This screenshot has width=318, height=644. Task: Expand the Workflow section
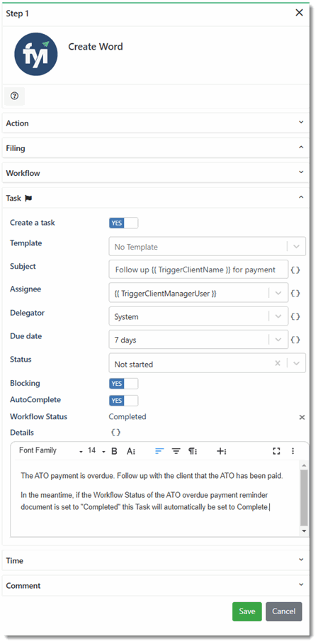(x=156, y=173)
